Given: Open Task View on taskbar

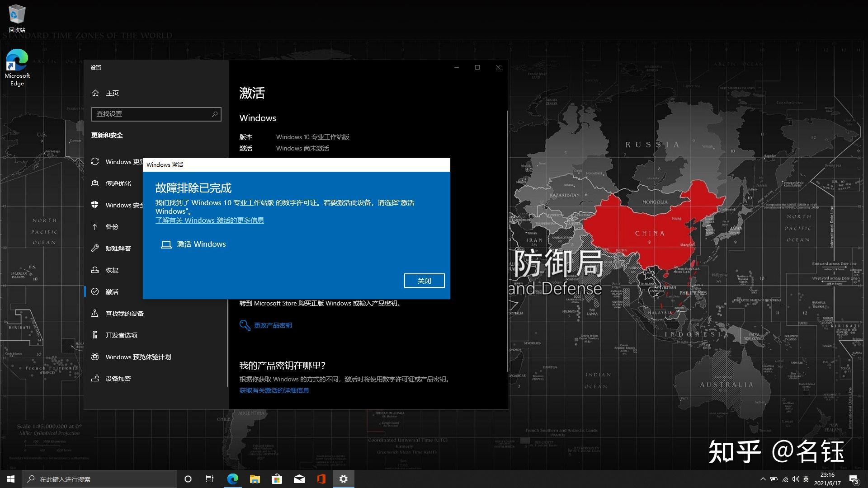Looking at the screenshot, I should (x=210, y=479).
